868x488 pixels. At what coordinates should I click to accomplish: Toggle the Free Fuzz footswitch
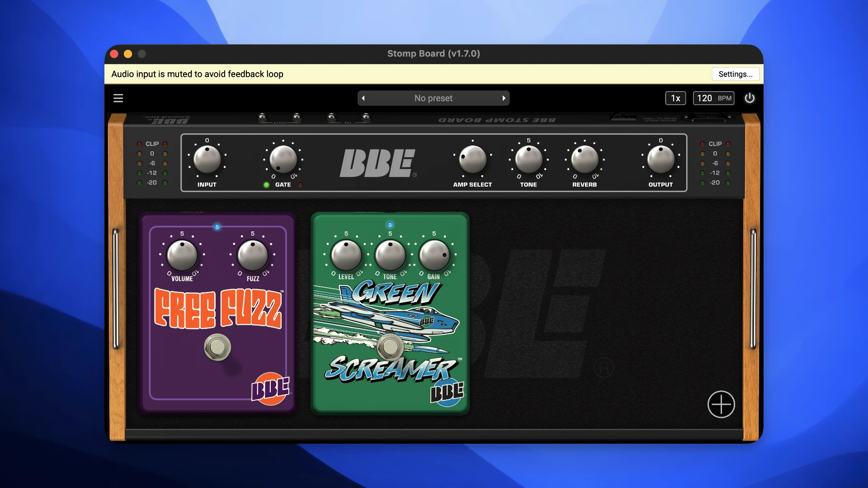pyautogui.click(x=217, y=347)
